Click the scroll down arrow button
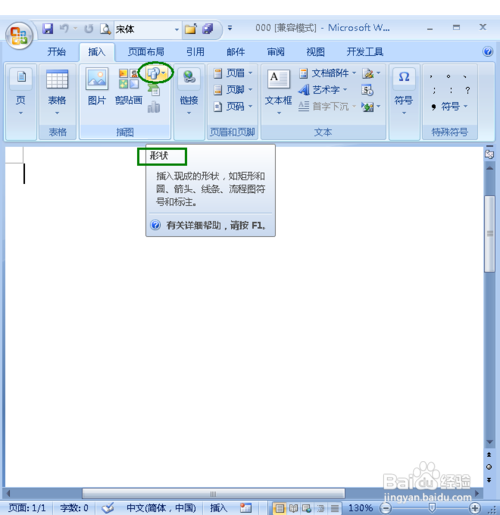Viewport: 500px width, 515px height. point(489,442)
